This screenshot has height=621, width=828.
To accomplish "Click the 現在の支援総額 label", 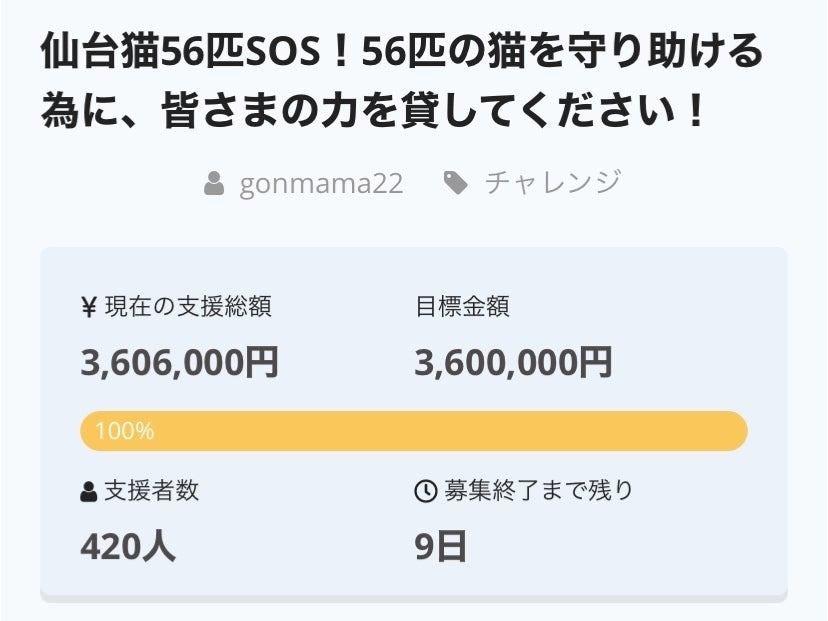I will tap(188, 308).
